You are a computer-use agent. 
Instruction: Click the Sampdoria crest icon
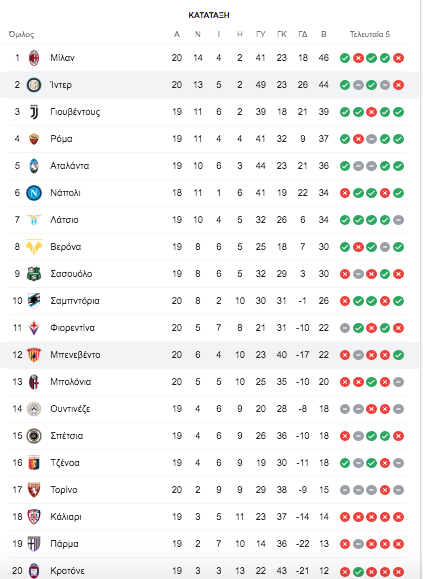pos(34,301)
